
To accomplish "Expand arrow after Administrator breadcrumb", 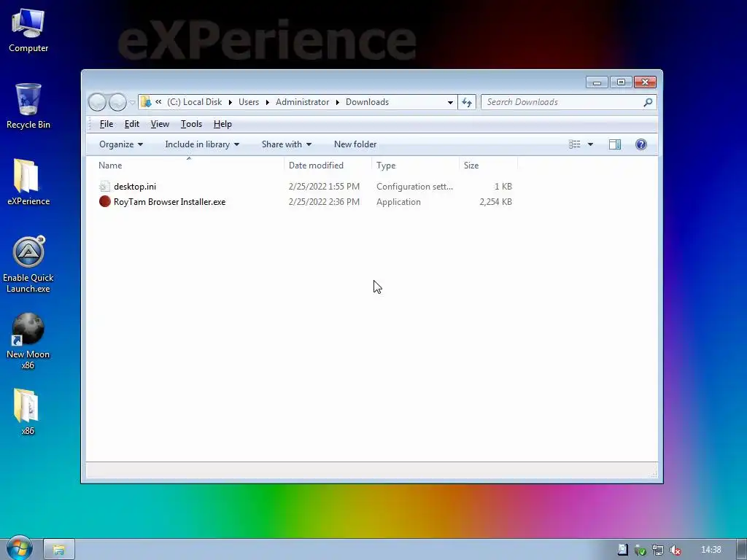I will point(337,102).
